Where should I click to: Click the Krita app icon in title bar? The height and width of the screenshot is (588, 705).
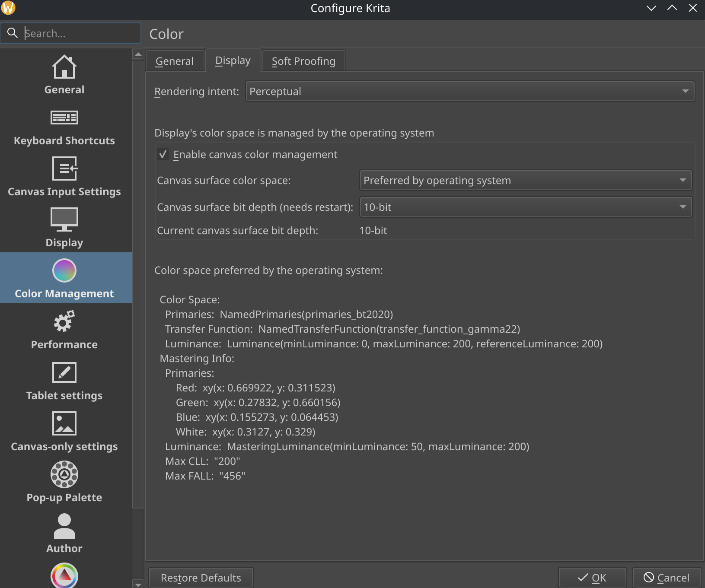(8, 8)
